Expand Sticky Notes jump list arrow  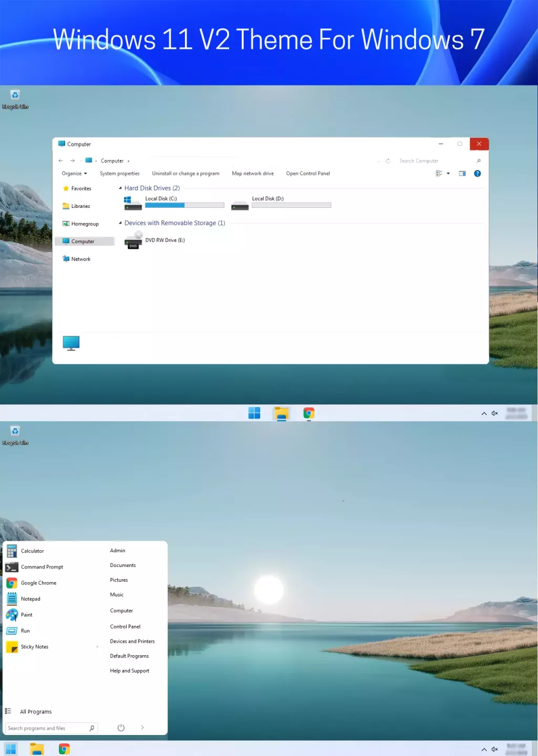click(x=97, y=647)
